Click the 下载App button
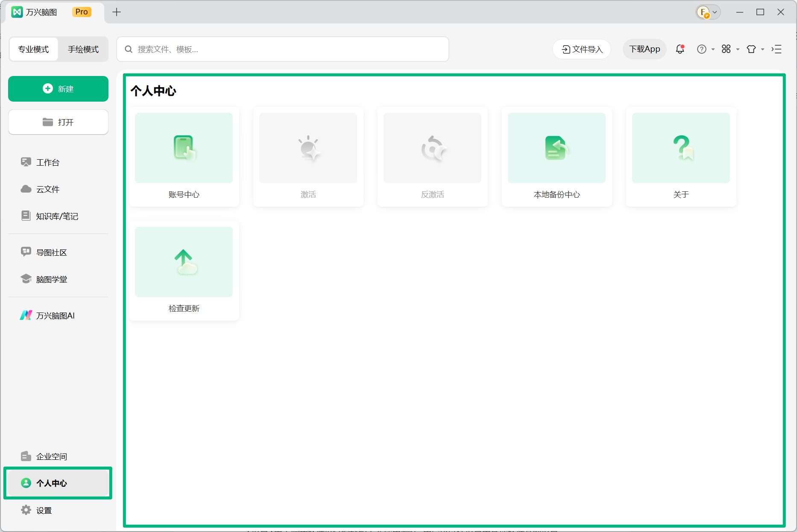797x532 pixels. coord(645,49)
